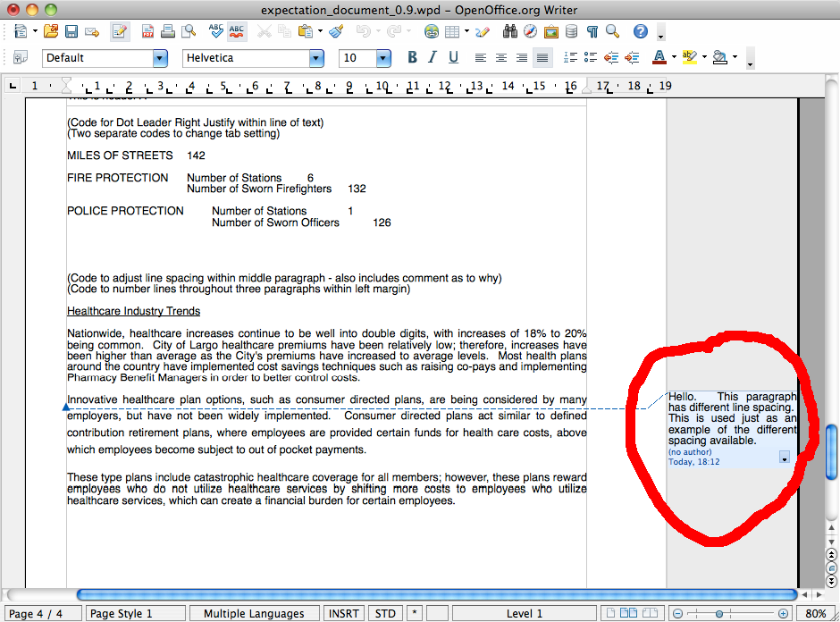Click the horizontal scrollbar at bottom

pos(436,594)
